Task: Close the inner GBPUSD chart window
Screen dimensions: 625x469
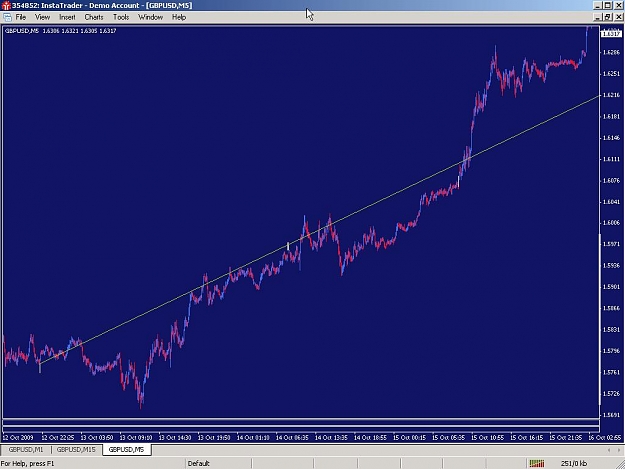Action: click(618, 17)
